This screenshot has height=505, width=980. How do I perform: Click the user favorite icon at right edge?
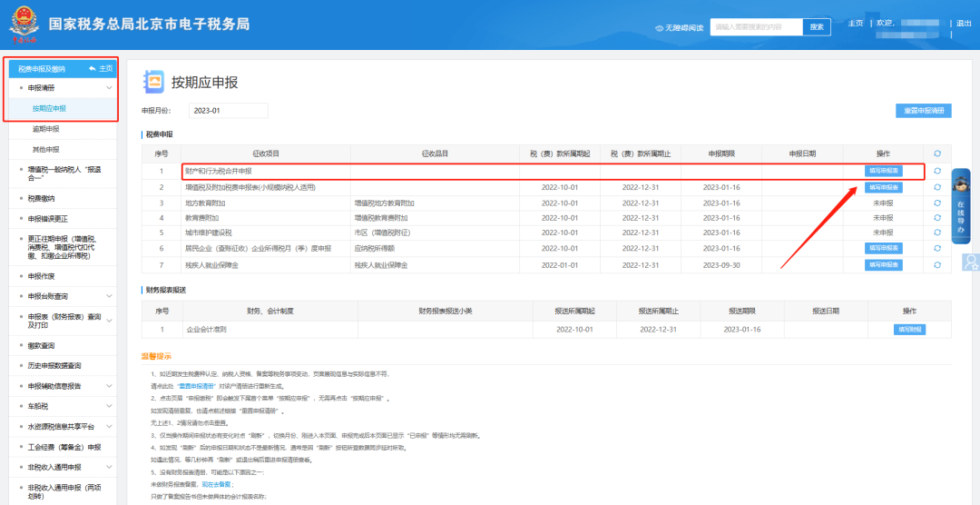coord(971,262)
